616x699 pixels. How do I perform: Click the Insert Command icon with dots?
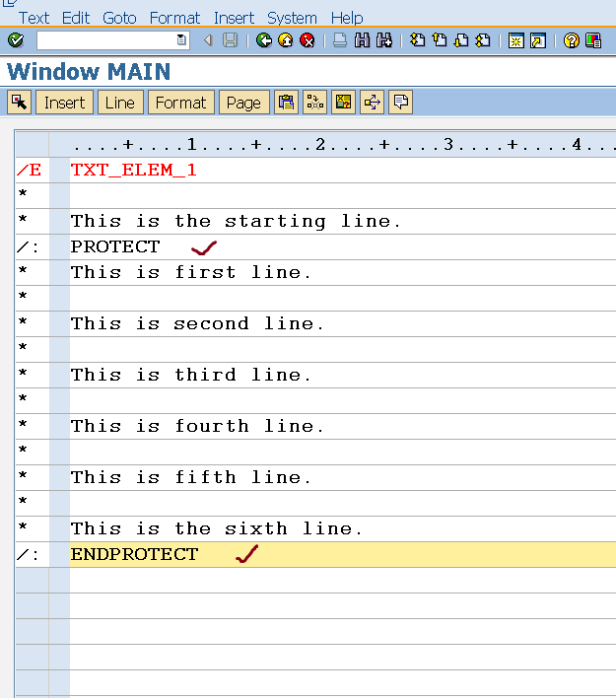click(314, 103)
